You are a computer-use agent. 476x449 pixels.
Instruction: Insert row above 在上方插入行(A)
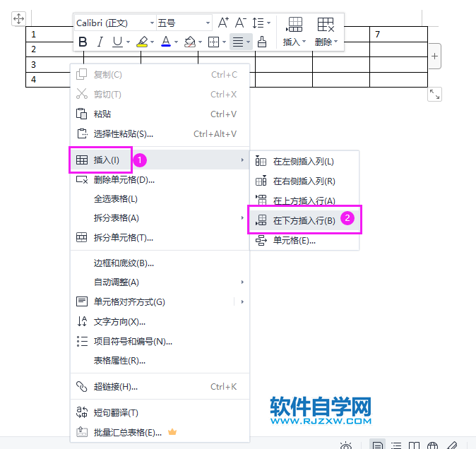click(x=304, y=200)
